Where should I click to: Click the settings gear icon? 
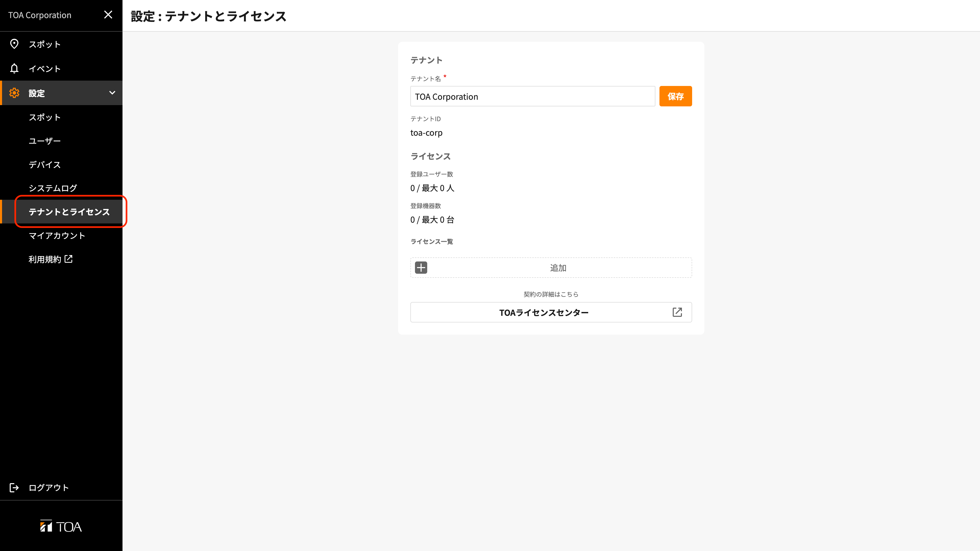pos(14,93)
